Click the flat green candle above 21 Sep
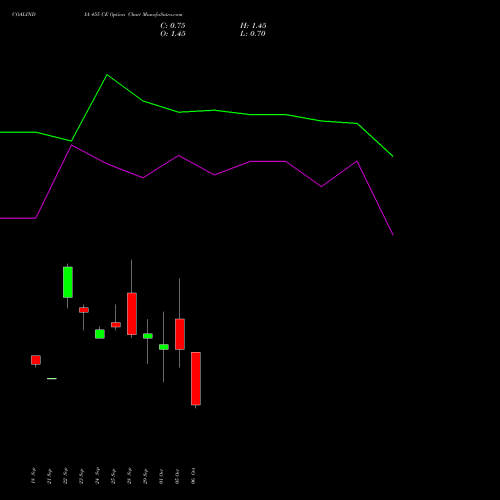500x500 pixels. click(x=52, y=379)
